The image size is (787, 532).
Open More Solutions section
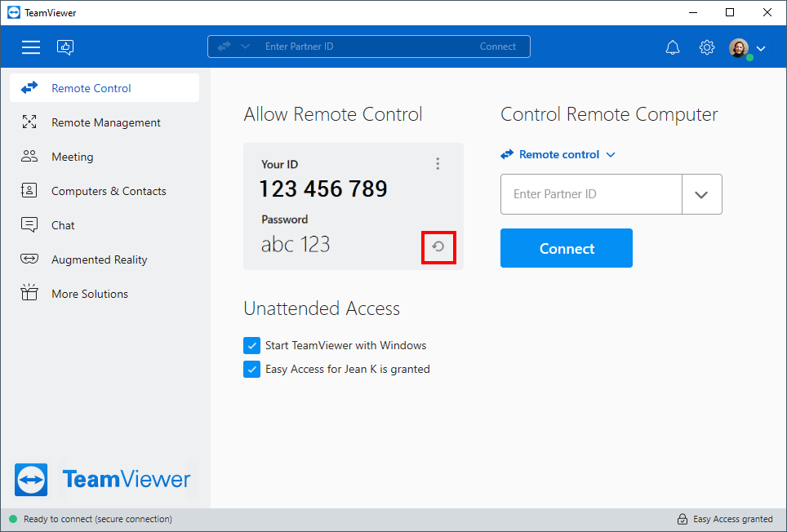click(x=30, y=293)
